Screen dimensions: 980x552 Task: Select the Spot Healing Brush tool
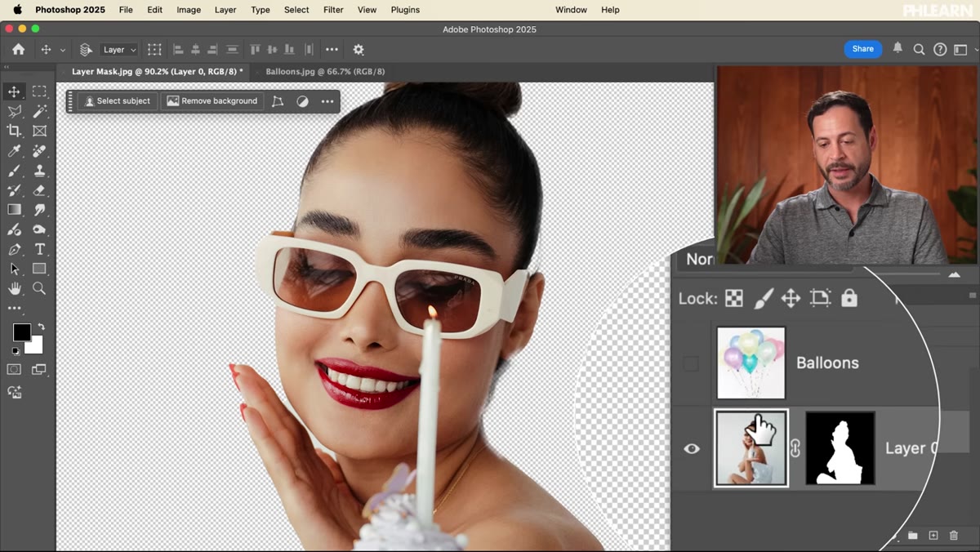tap(39, 151)
